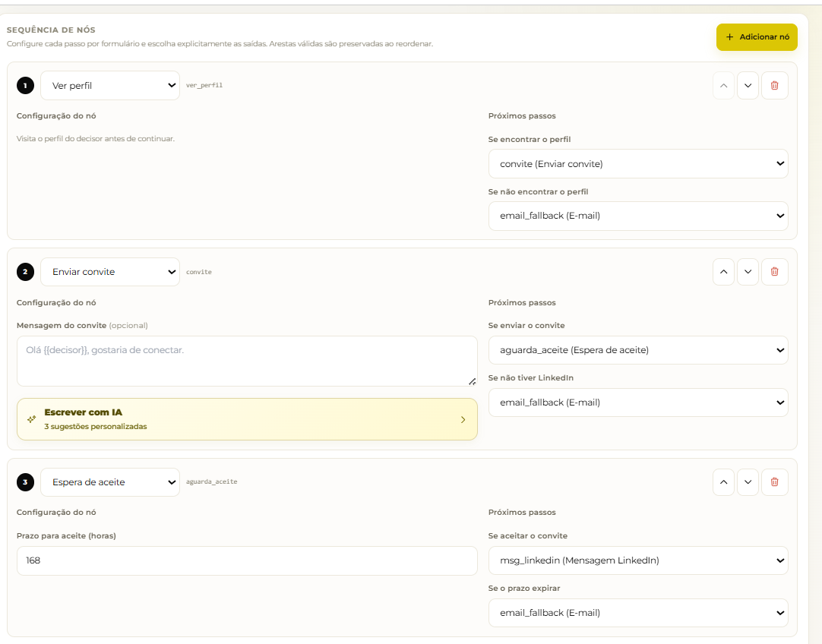
Task: Click the step number 2 badge
Action: click(25, 272)
